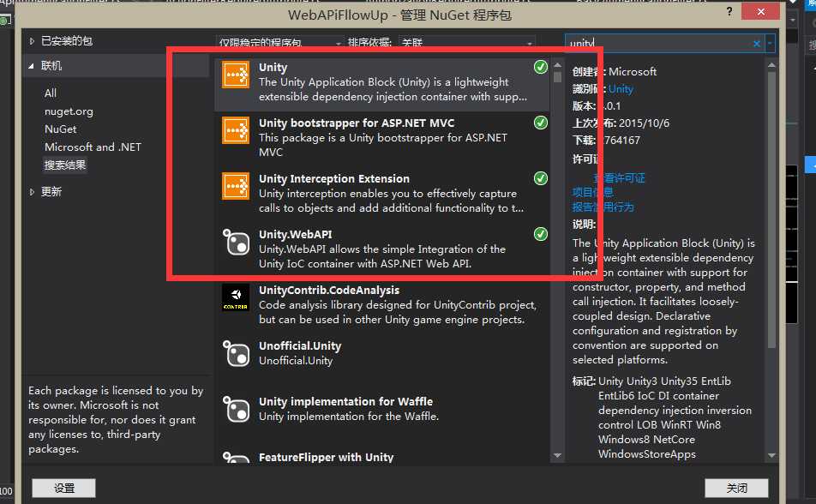Click 更新 label
Screen dimensions: 816x504
pos(51,192)
